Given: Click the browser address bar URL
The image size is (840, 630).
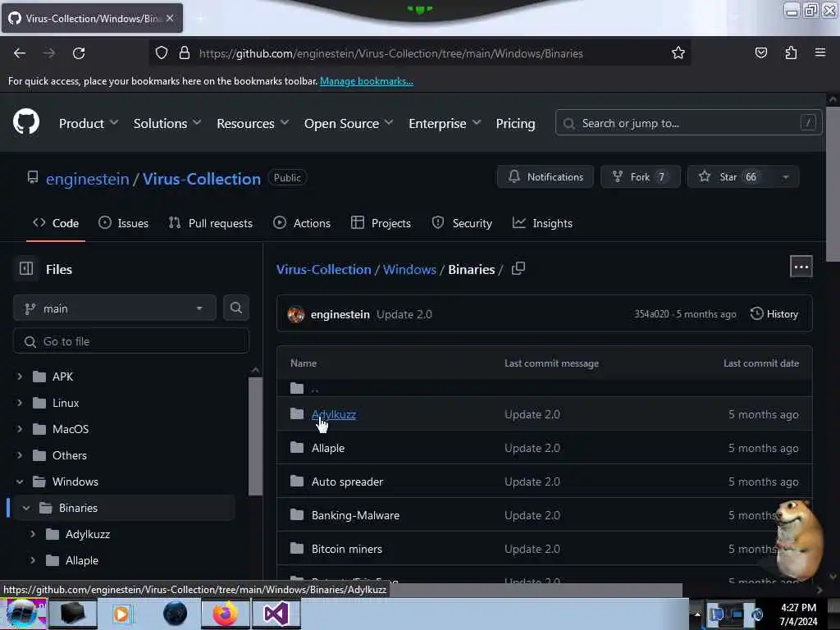Looking at the screenshot, I should click(x=391, y=53).
